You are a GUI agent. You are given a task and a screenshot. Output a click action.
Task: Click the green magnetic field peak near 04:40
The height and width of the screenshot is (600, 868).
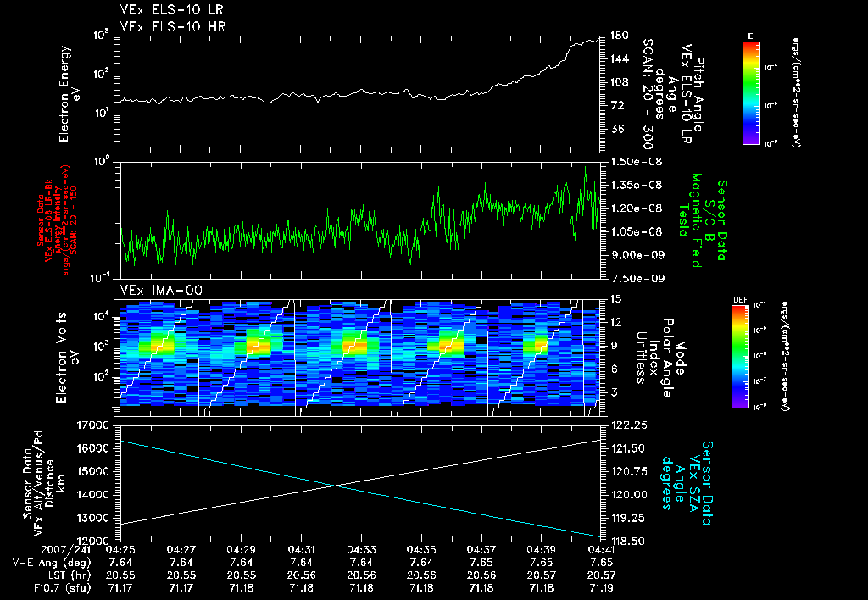point(585,167)
